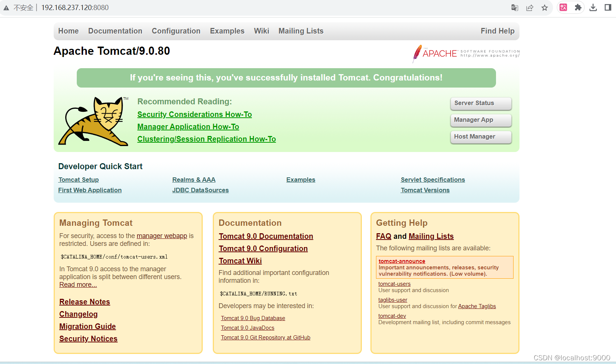Open the tomcat-users mailing list link
Viewport: 616px width, 364px height.
coord(394,284)
